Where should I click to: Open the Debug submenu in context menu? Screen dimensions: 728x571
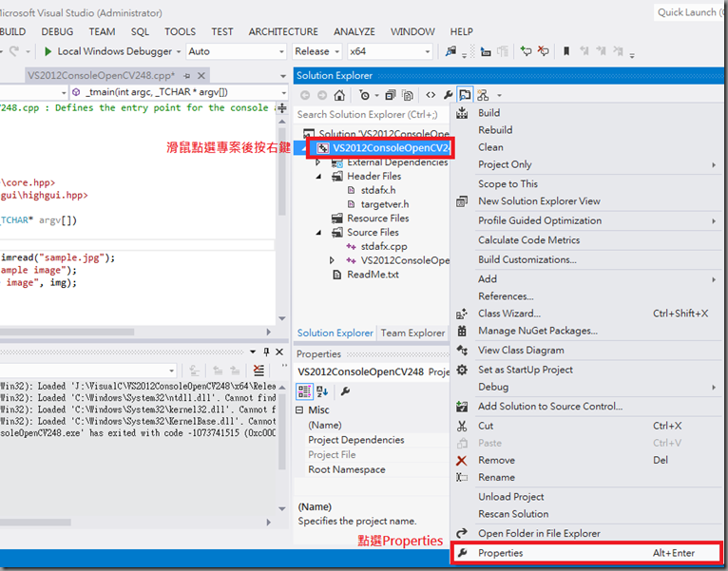[x=586, y=388]
